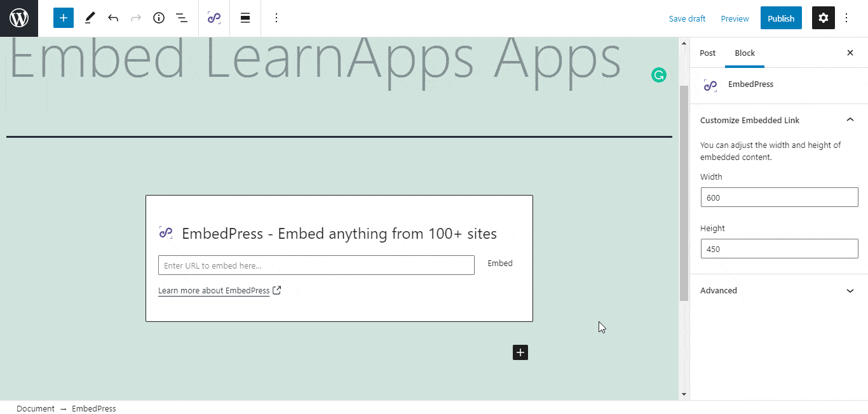The width and height of the screenshot is (868, 414).
Task: Click the Redo arrow icon
Action: click(x=136, y=18)
